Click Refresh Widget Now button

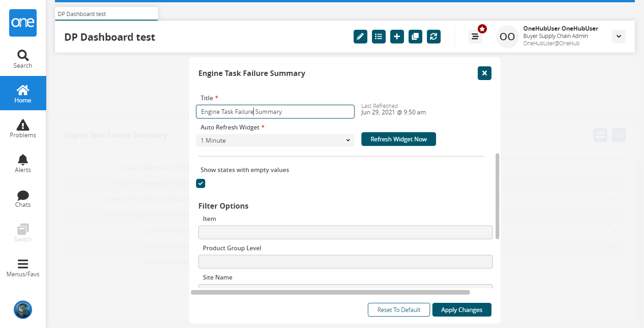(398, 139)
